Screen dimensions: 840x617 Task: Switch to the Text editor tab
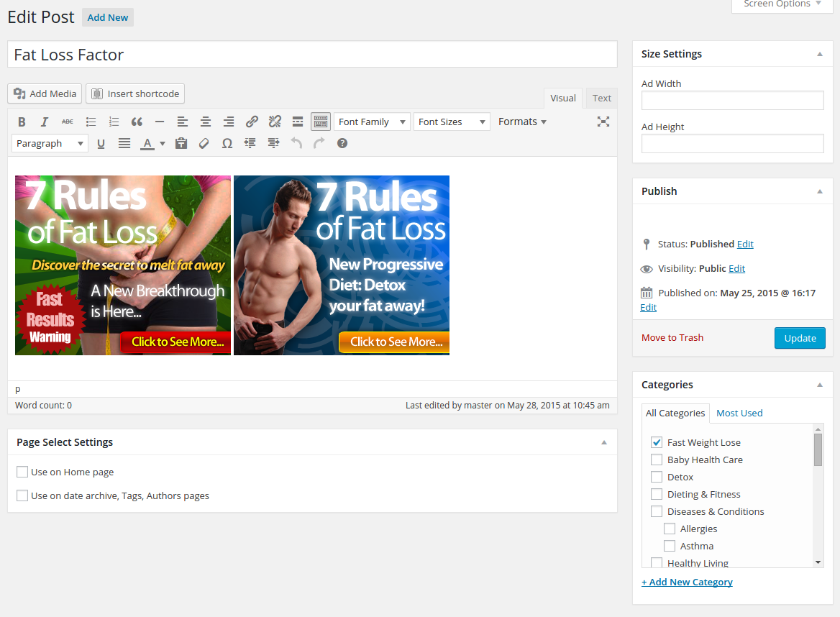tap(602, 98)
